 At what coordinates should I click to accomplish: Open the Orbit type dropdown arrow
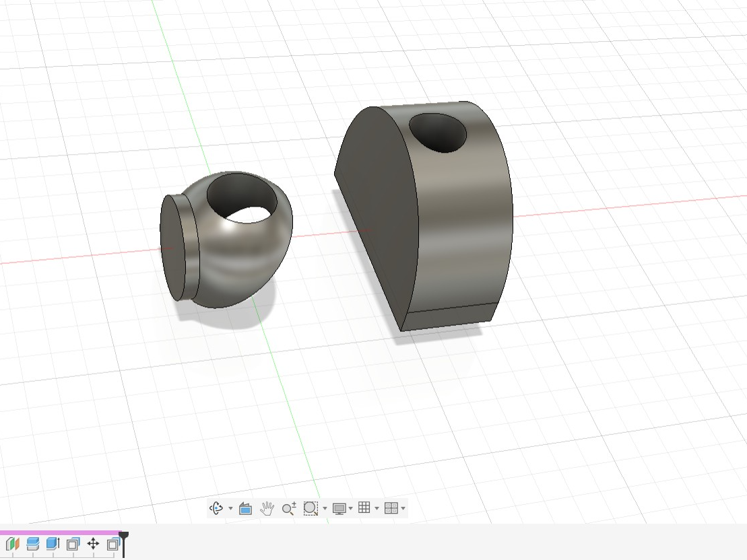coord(230,509)
